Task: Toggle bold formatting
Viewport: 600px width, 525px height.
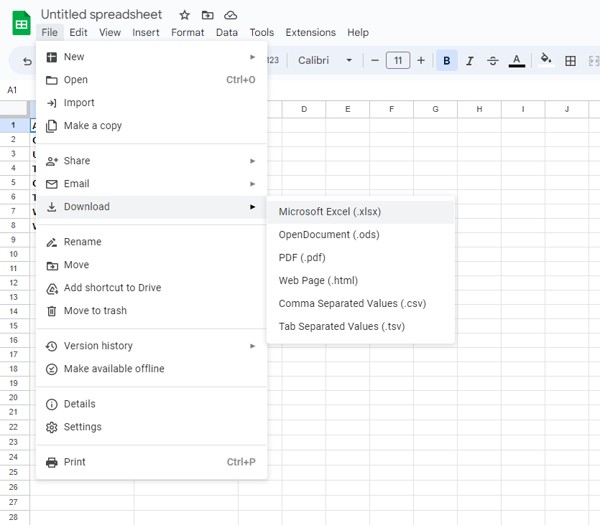Action: point(447,60)
